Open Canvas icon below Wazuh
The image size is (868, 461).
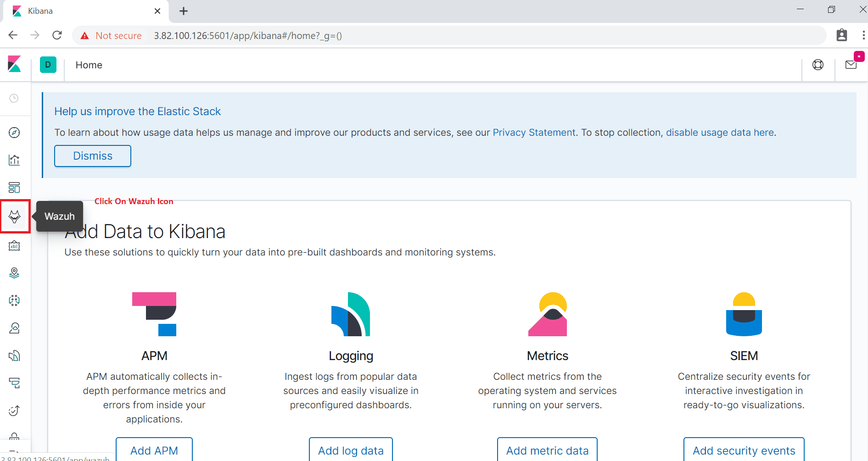[x=14, y=246]
